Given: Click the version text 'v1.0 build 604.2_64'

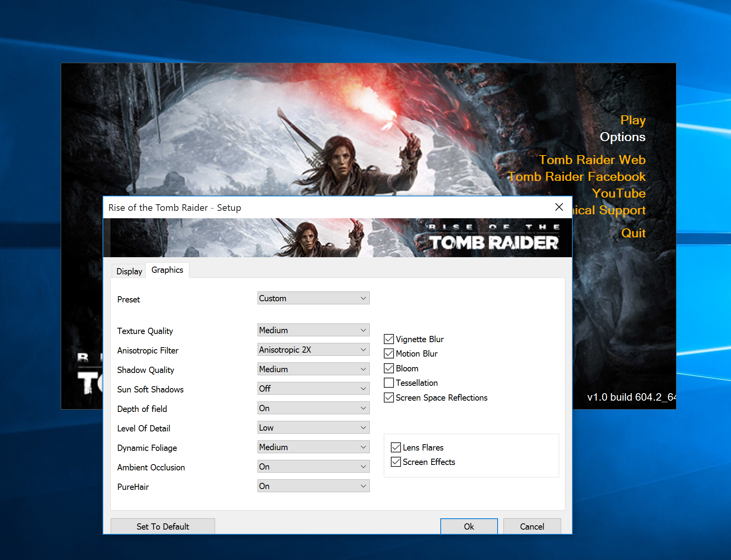Looking at the screenshot, I should tap(632, 397).
